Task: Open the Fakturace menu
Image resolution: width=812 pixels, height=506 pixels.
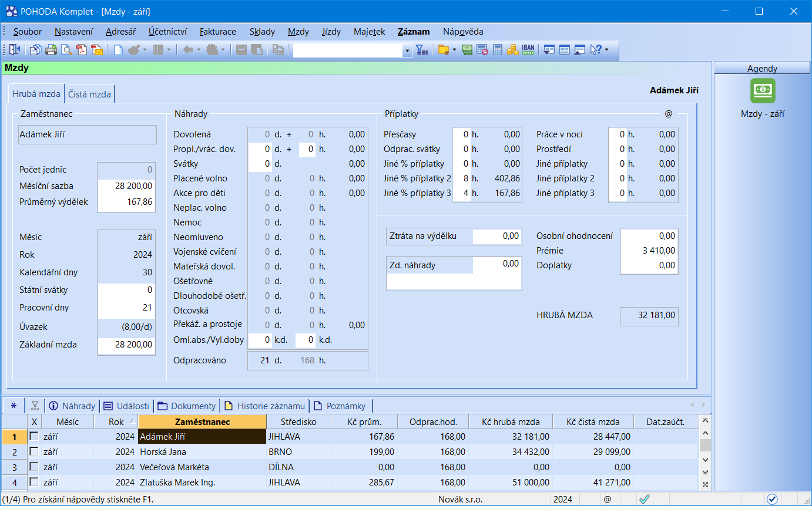Action: pos(218,32)
